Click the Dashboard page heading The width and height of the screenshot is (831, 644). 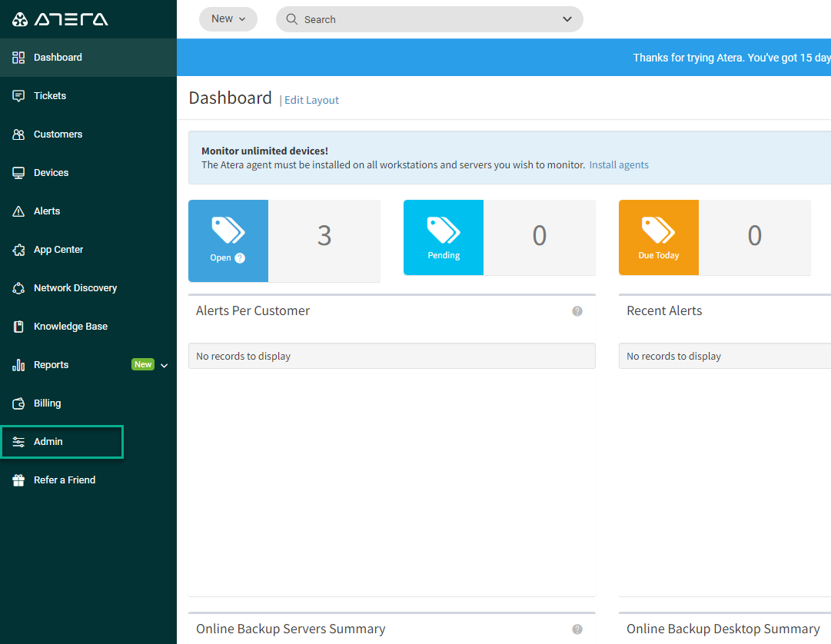pos(230,98)
